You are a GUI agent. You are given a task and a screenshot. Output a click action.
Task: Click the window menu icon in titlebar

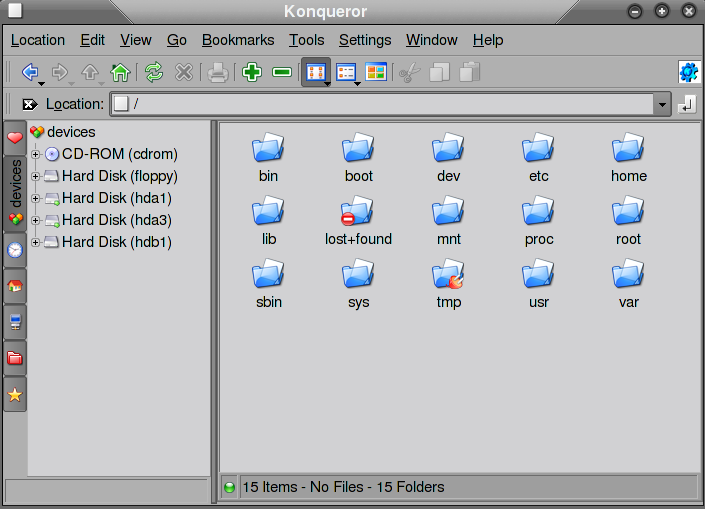click(15, 10)
